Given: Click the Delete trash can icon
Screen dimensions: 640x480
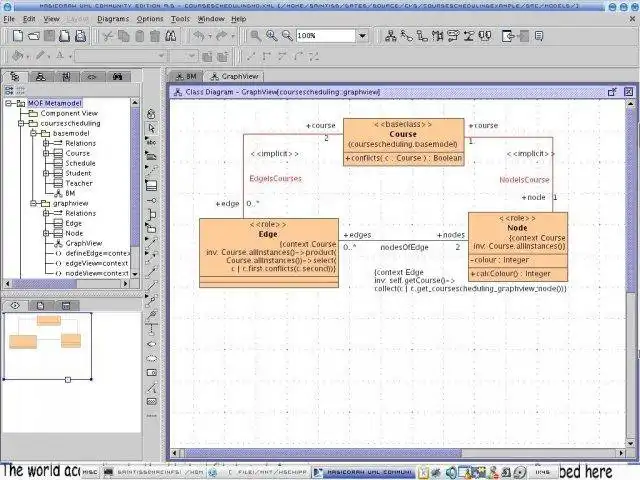Looking at the screenshot, I should tap(155, 36).
